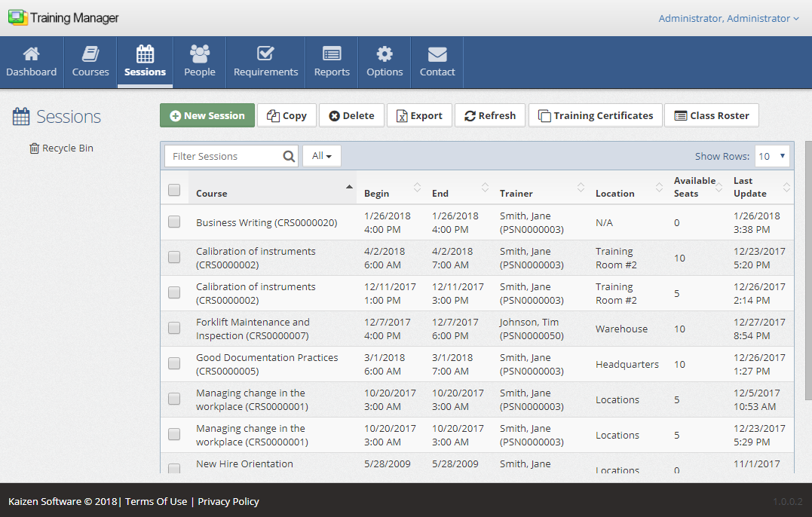Sort by Location column arrows
Viewport: 812px width, 517px height.
[x=659, y=188]
